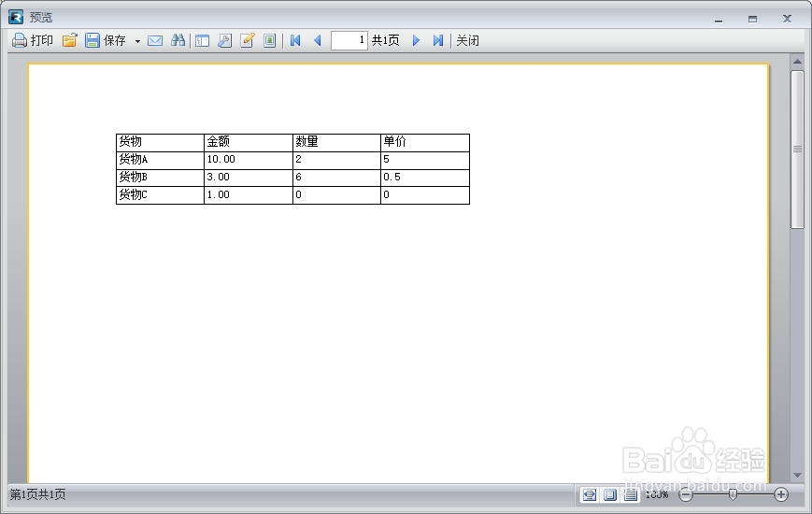812x514 pixels.
Task: Open find with the binoculars icon
Action: pos(178,40)
